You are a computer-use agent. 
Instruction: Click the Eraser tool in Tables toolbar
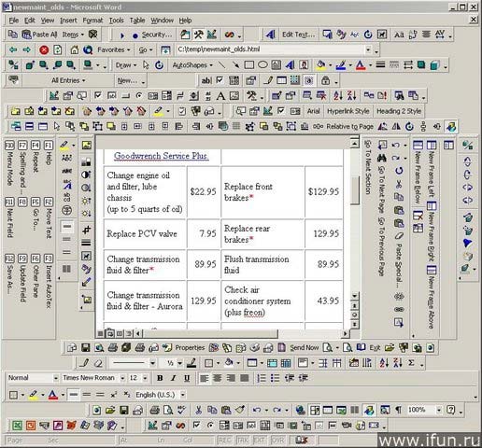98,363
